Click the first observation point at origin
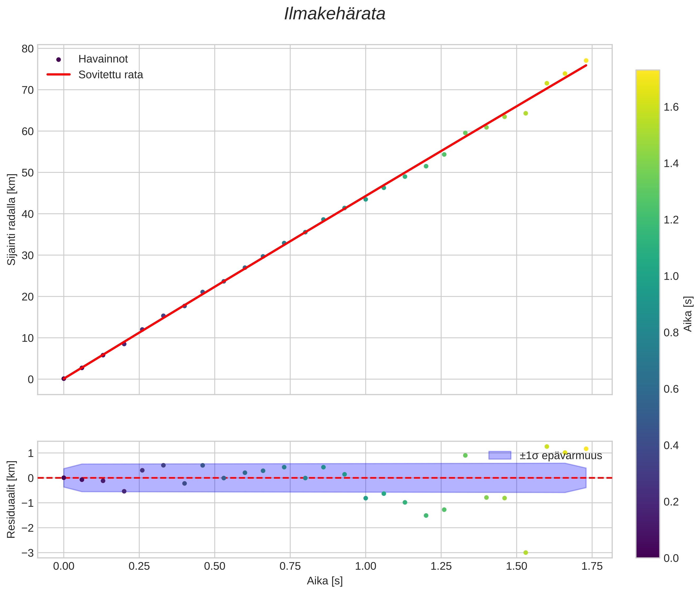The height and width of the screenshot is (593, 700). 64,379
